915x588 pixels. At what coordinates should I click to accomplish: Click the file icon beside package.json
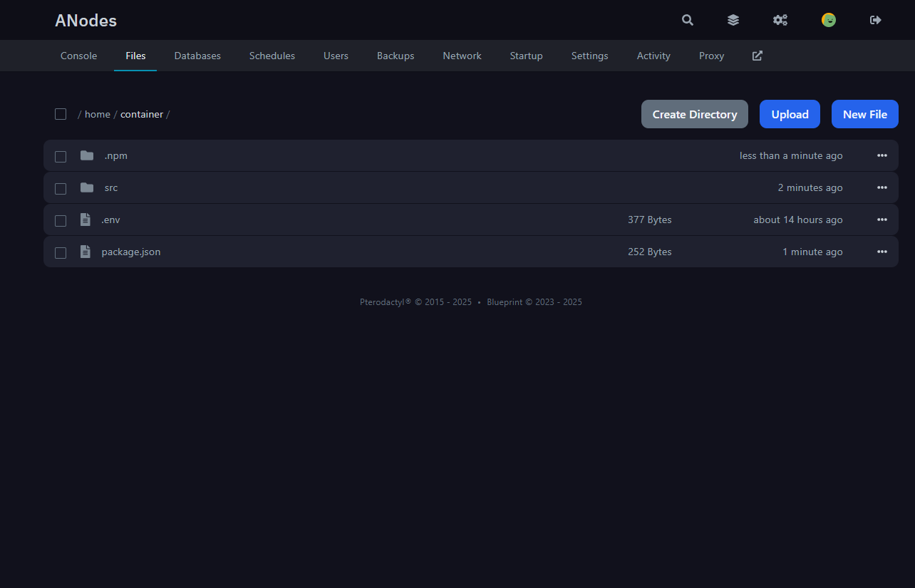86,251
